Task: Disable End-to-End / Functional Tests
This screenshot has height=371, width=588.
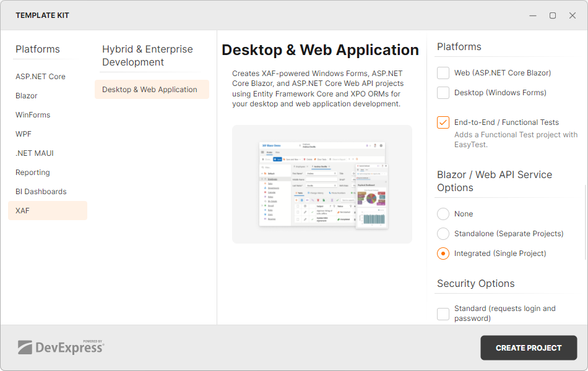Action: (x=443, y=122)
